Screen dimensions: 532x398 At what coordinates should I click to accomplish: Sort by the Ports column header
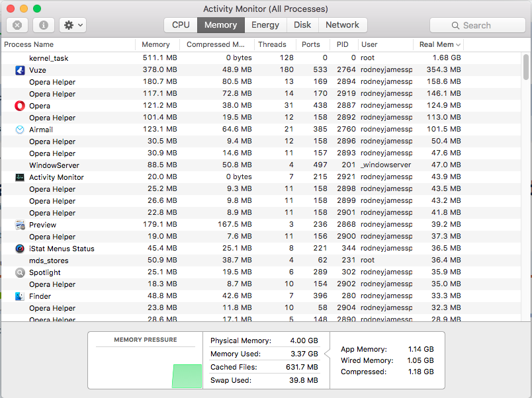(x=312, y=44)
